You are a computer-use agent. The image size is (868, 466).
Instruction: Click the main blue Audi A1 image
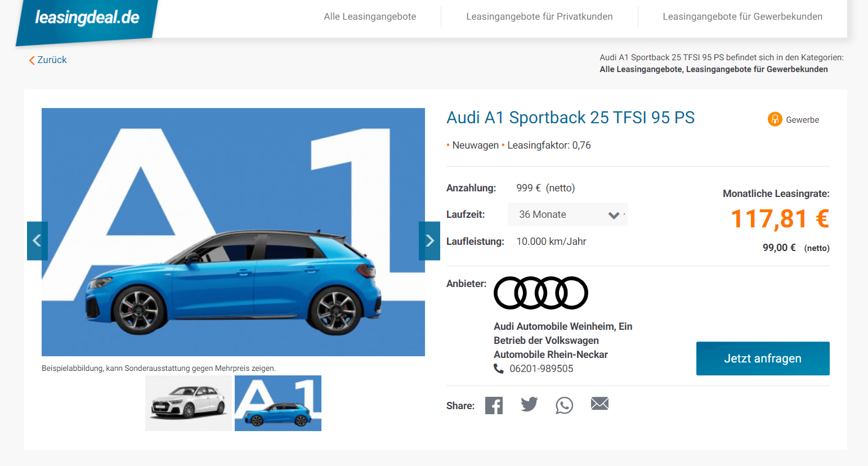click(233, 232)
